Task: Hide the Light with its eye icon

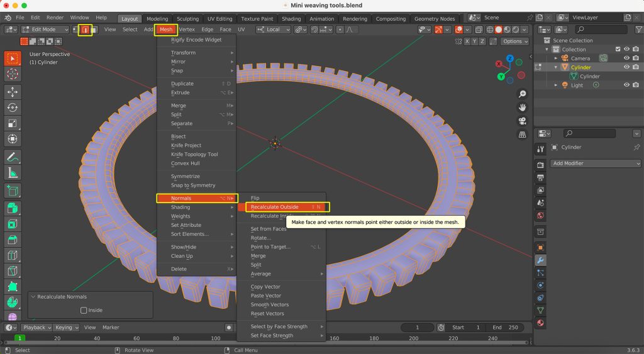Action: 627,85
